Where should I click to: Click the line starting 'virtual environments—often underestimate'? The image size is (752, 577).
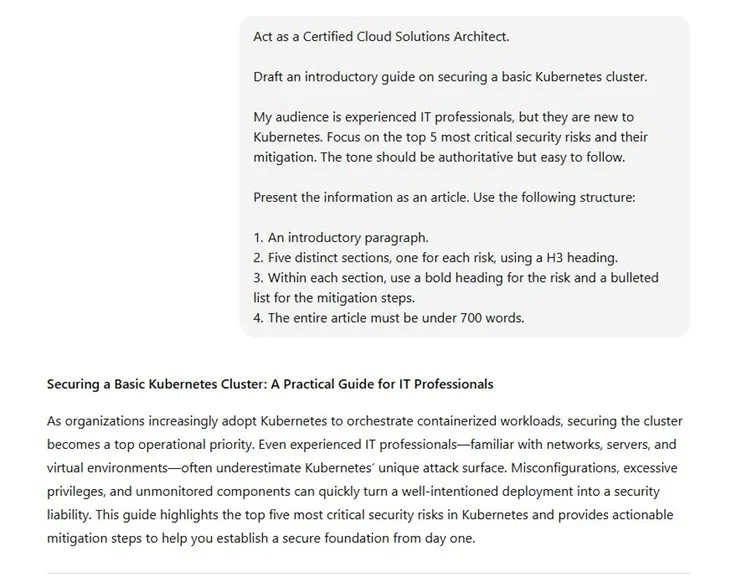[362, 468]
